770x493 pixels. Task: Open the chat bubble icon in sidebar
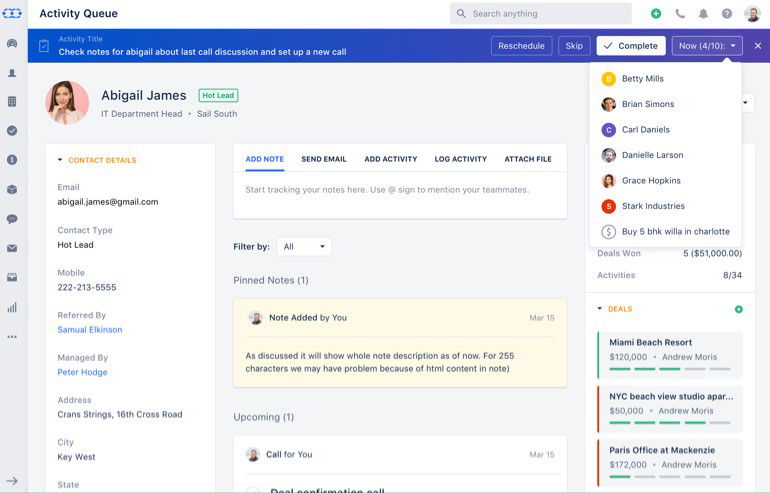(12, 219)
